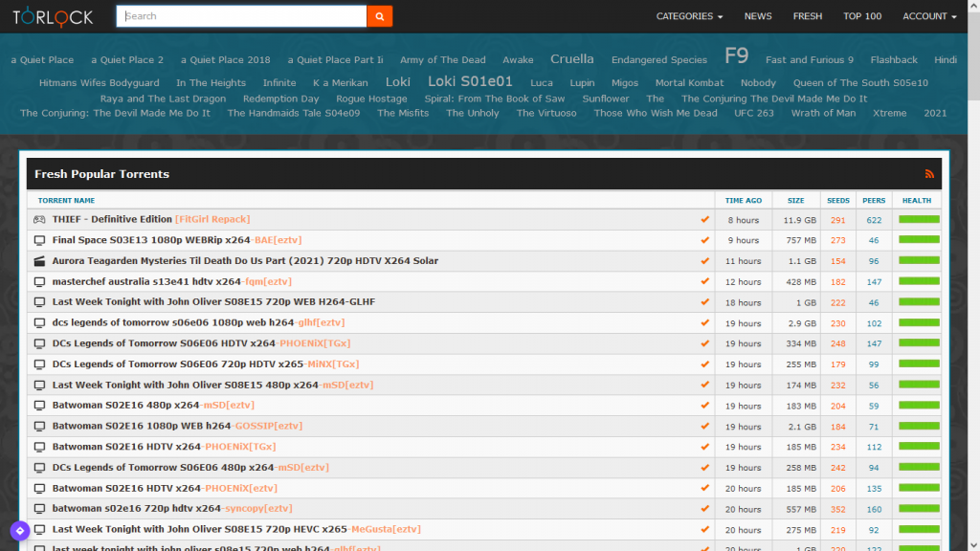Click the TV icon beside DCs Legends HDTV x264-PHOENiX

(39, 343)
